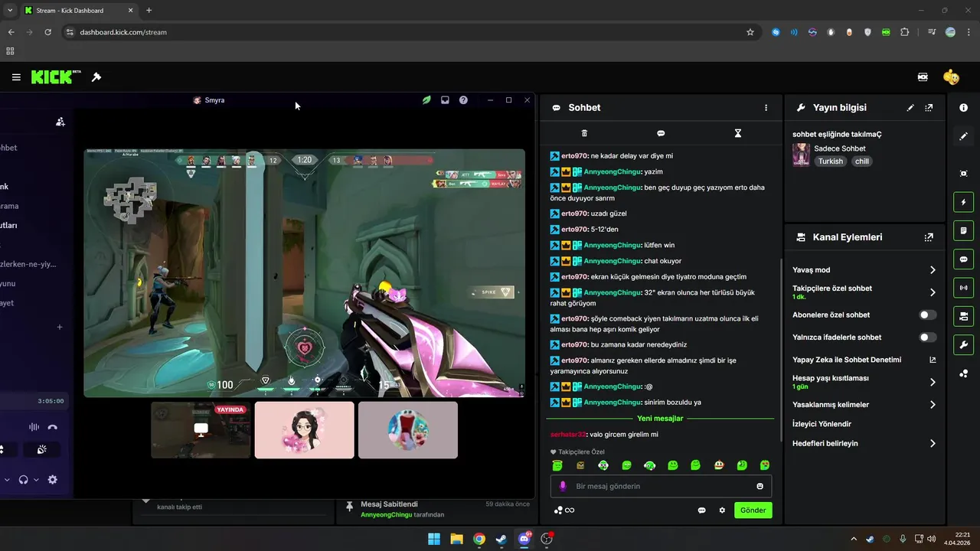Image resolution: width=980 pixels, height=551 pixels.
Task: Open İzleyici Yönlendir action
Action: click(x=822, y=424)
